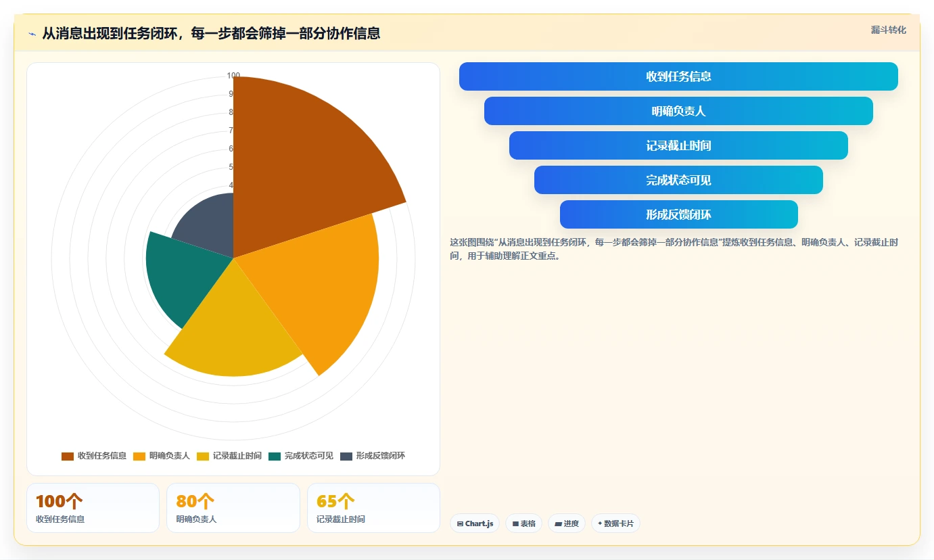934x560 pixels.
Task: Toggle the 收到任务信息 legend swatch
Action: coord(68,456)
